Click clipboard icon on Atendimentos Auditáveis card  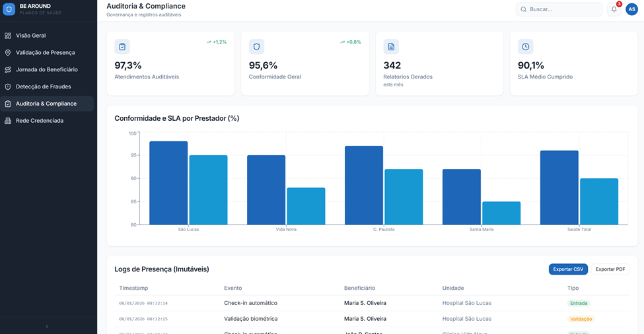(122, 47)
